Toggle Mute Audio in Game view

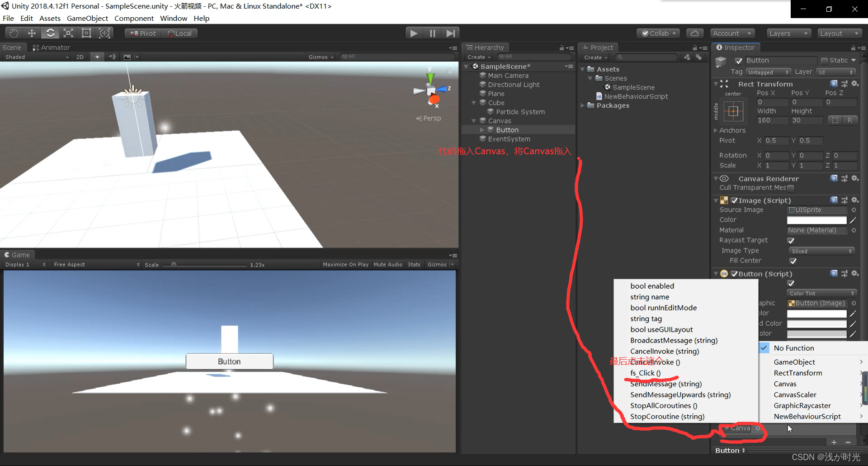[388, 265]
